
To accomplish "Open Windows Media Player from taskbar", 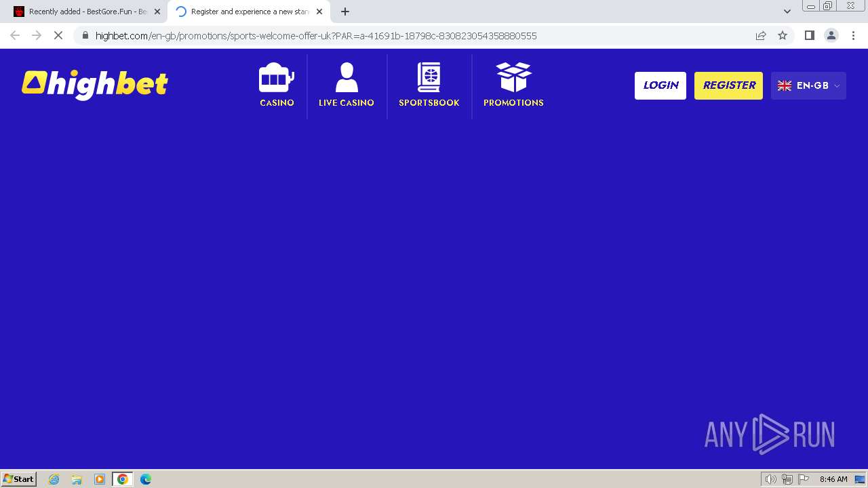I will pyautogui.click(x=100, y=479).
